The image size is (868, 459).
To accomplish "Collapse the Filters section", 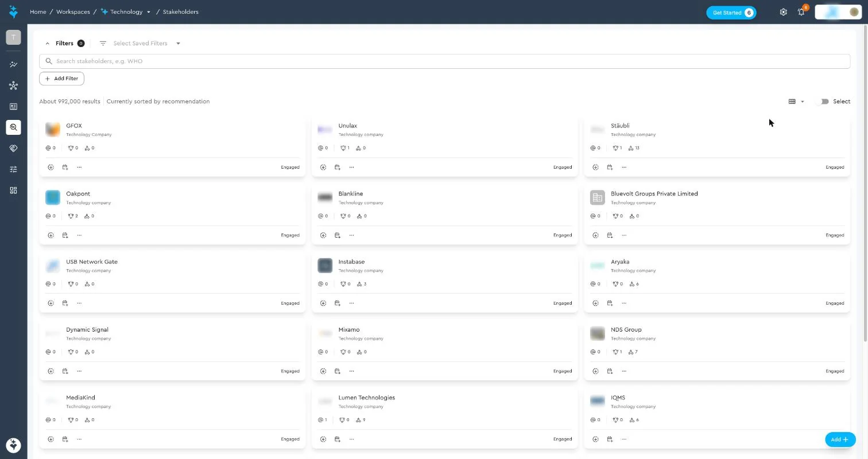I will pos(48,44).
